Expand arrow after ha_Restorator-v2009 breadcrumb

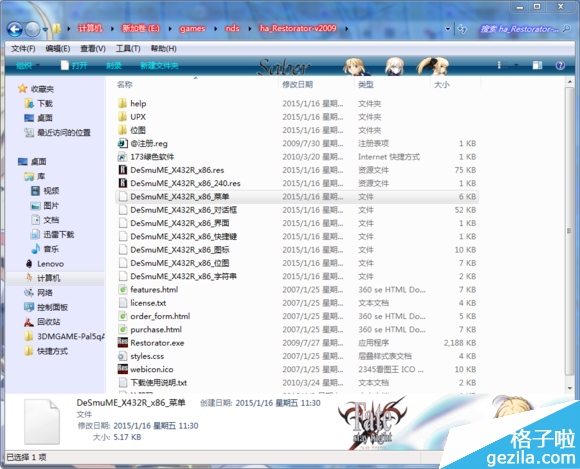347,28
